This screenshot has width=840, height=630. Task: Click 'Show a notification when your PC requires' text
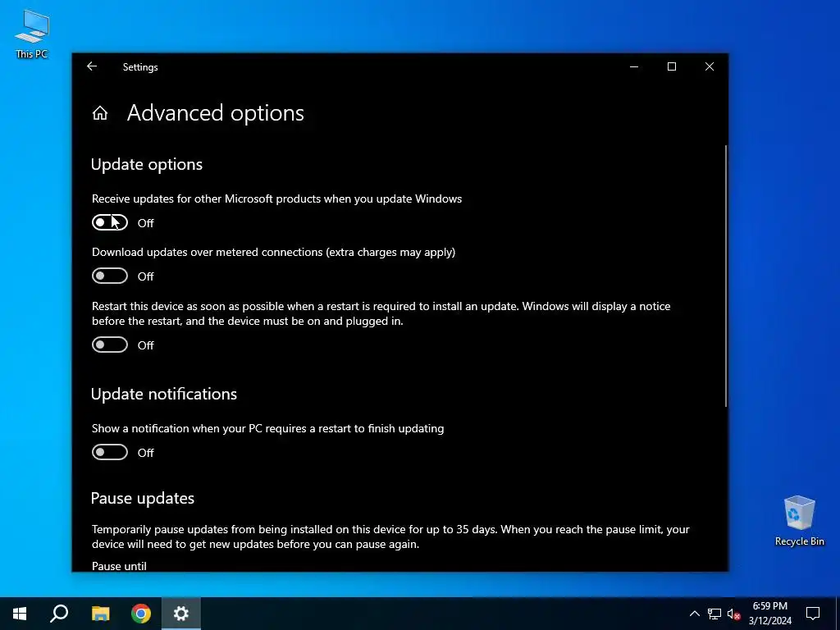click(268, 428)
